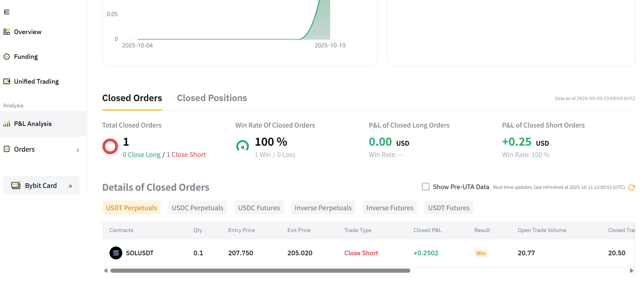The height and width of the screenshot is (284, 644).
Task: Open Bybit Card via its arrow
Action: pyautogui.click(x=70, y=186)
